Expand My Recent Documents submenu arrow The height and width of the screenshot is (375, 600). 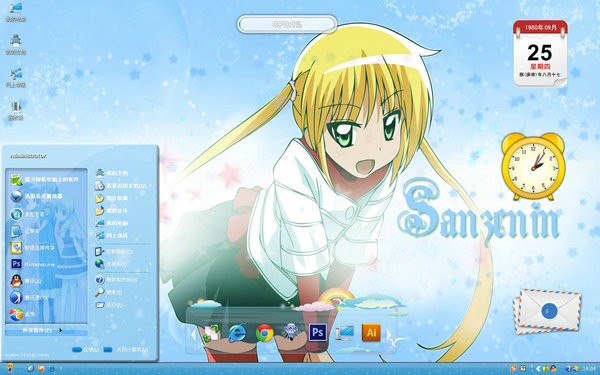pyautogui.click(x=150, y=186)
